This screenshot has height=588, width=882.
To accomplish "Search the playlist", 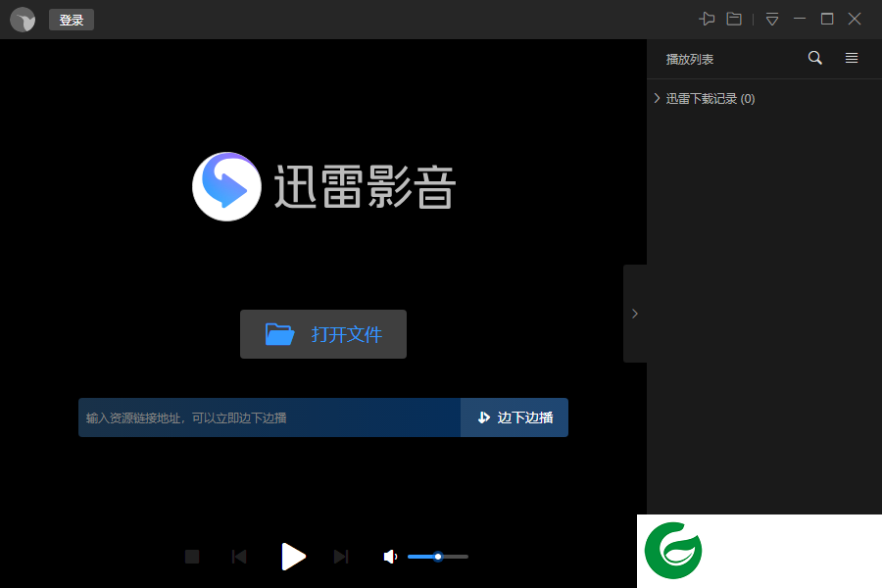I will point(815,58).
